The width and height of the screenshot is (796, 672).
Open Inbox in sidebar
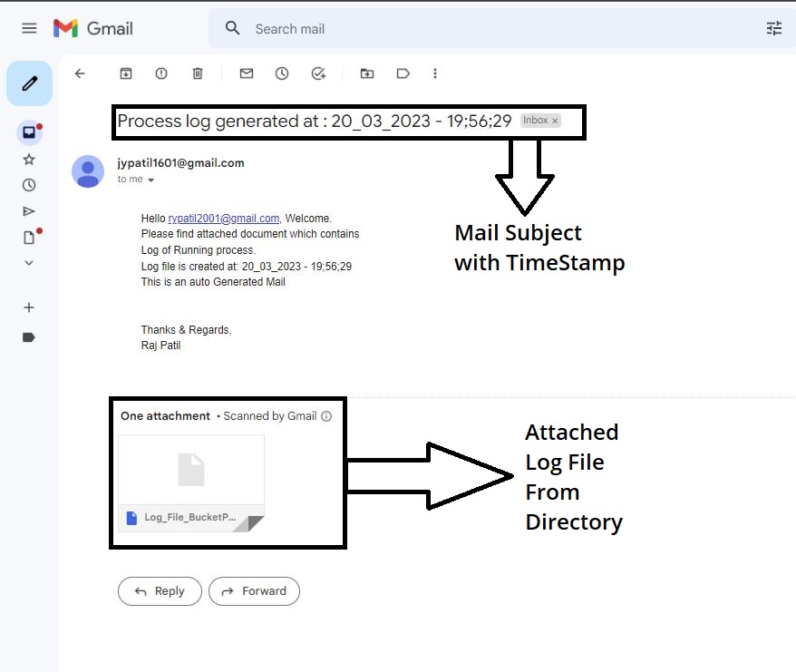point(29,132)
